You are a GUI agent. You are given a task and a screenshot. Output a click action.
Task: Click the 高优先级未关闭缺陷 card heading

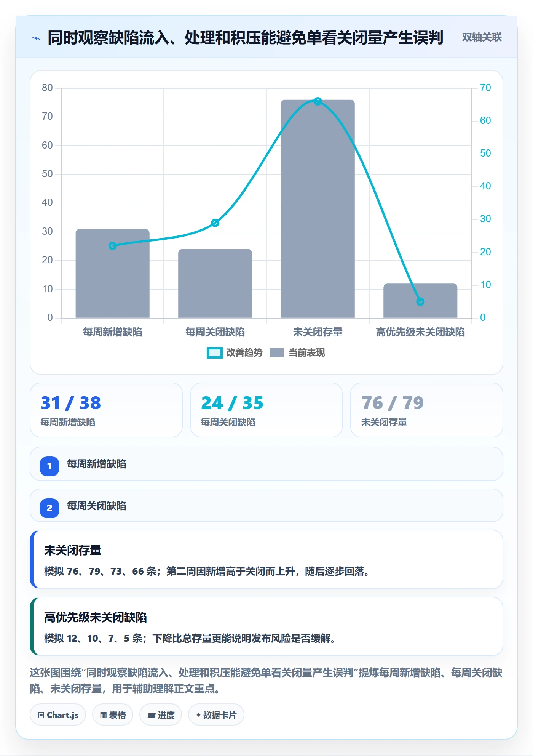click(x=96, y=617)
